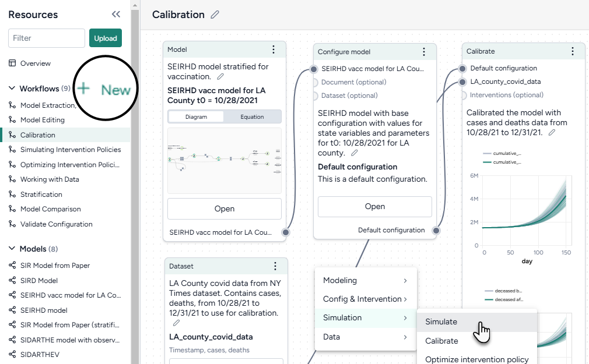Image resolution: width=589 pixels, height=364 pixels.
Task: Click the Overview icon in Resources
Action: (x=12, y=63)
